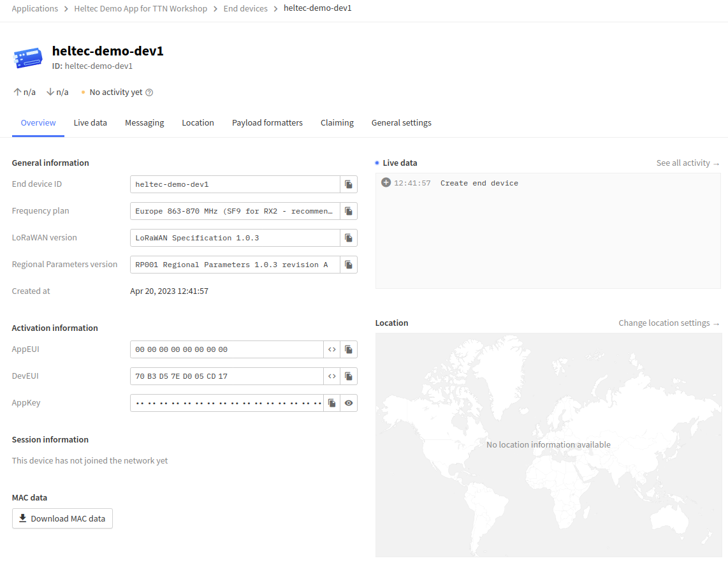The height and width of the screenshot is (563, 728).
Task: Open the Messaging tab
Action: pyautogui.click(x=145, y=122)
